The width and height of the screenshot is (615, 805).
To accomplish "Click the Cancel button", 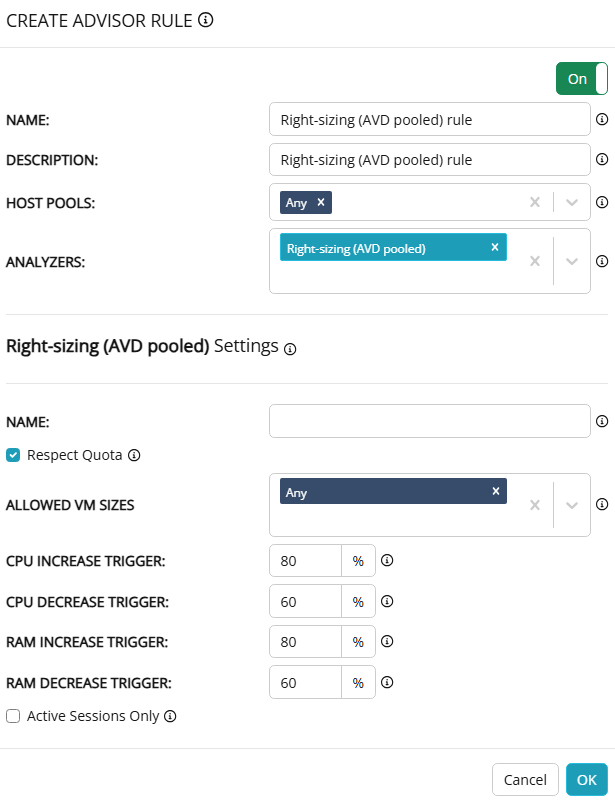I will click(x=525, y=780).
